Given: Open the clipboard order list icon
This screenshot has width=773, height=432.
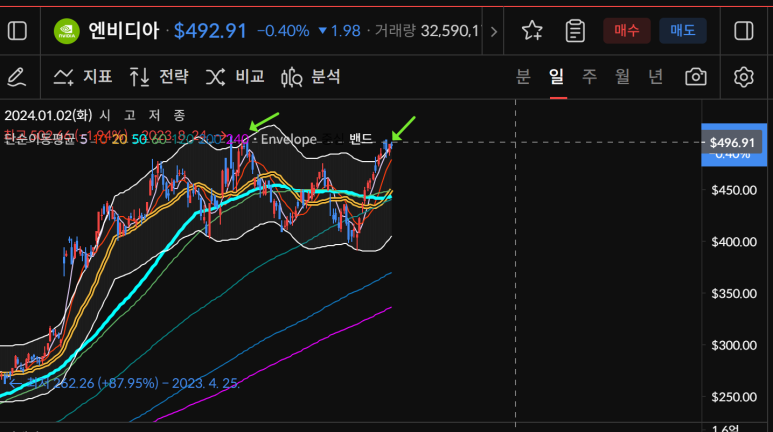Looking at the screenshot, I should (x=575, y=31).
